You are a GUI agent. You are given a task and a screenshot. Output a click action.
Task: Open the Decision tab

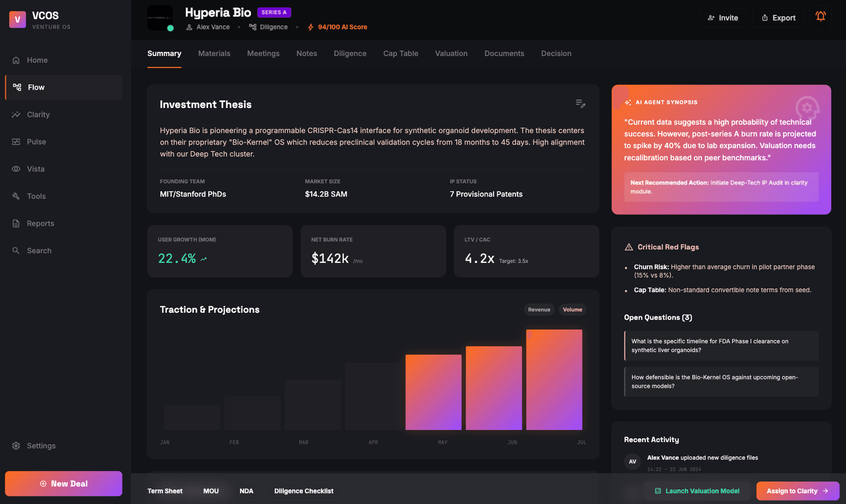click(556, 53)
